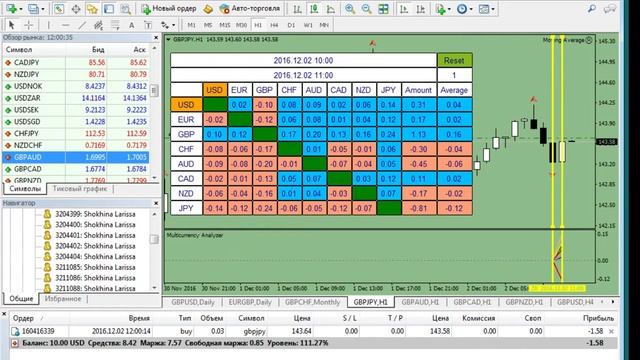Zoom out of the chart

pos(367,9)
